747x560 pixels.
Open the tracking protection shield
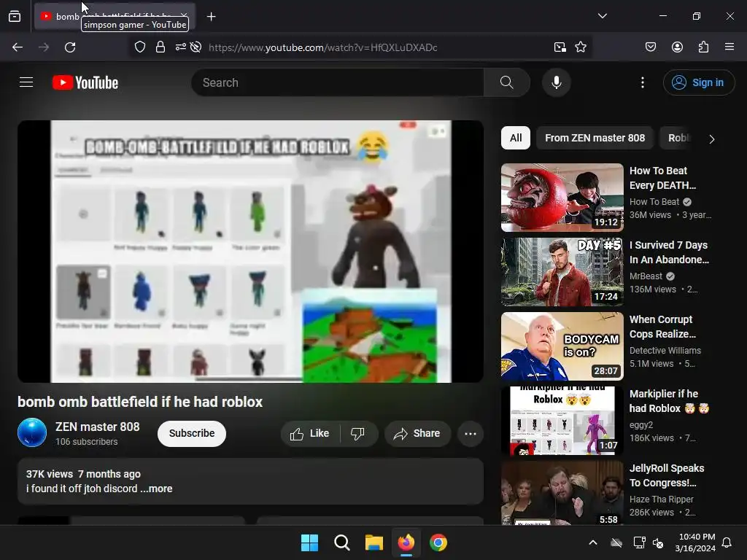[x=139, y=47]
